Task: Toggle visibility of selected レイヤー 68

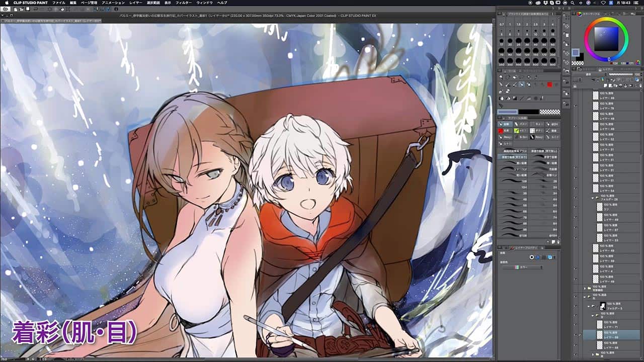Action: pyautogui.click(x=575, y=335)
